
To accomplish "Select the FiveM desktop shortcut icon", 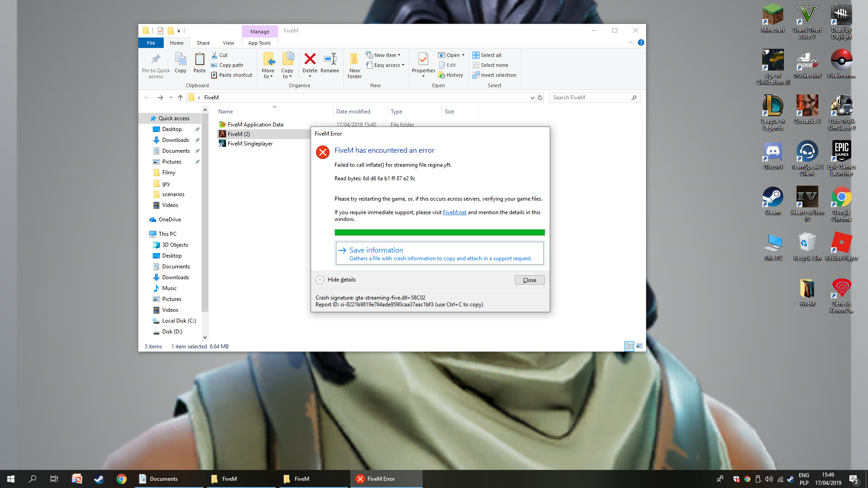I will [x=807, y=293].
